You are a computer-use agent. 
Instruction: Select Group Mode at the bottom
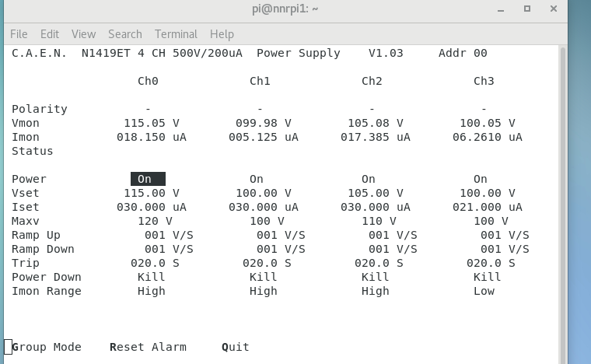click(x=47, y=347)
